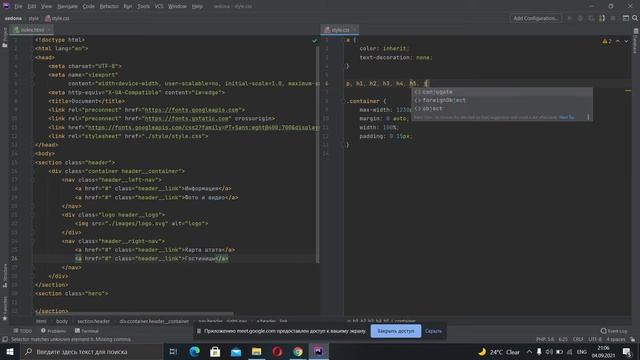Open the completion popup options kebab
Screen dimensions: 640x360
[588, 117]
